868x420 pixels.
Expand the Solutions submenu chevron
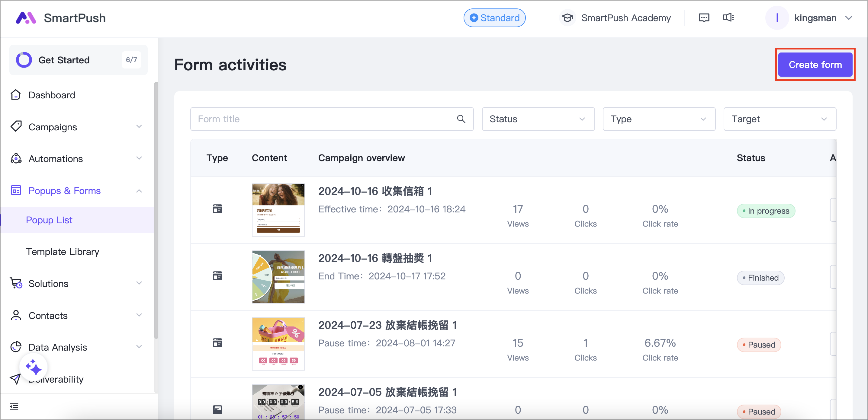[139, 283]
